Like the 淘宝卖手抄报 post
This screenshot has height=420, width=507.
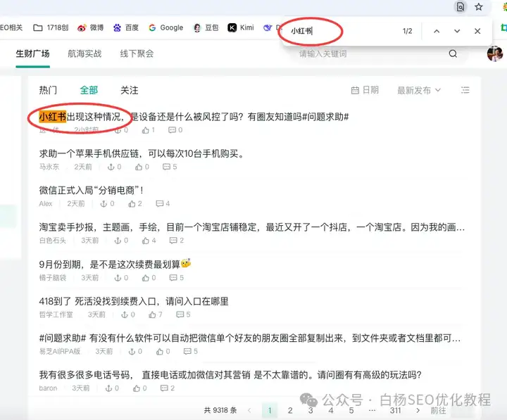click(146, 241)
